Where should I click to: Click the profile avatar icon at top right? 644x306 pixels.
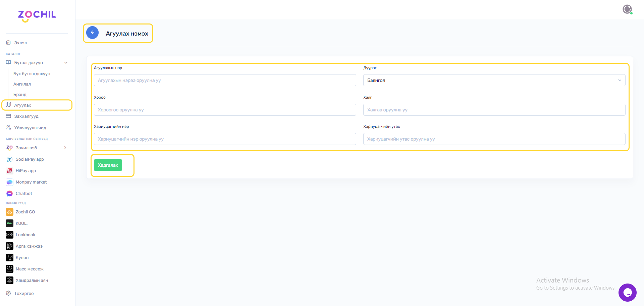pyautogui.click(x=627, y=9)
